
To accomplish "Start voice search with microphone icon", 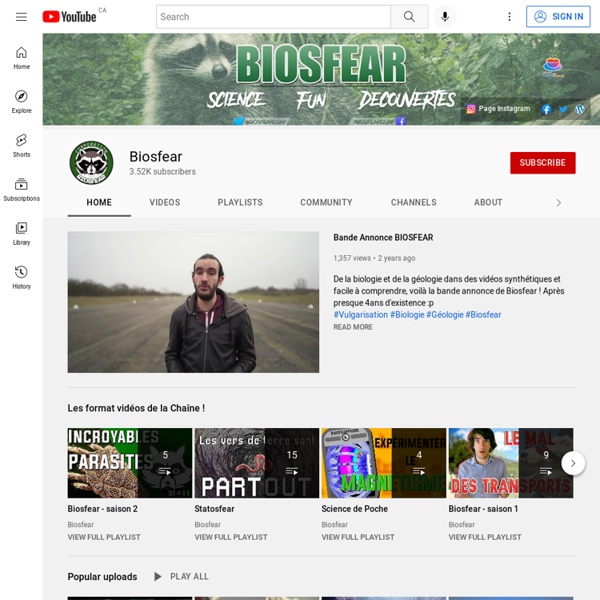I will (445, 17).
